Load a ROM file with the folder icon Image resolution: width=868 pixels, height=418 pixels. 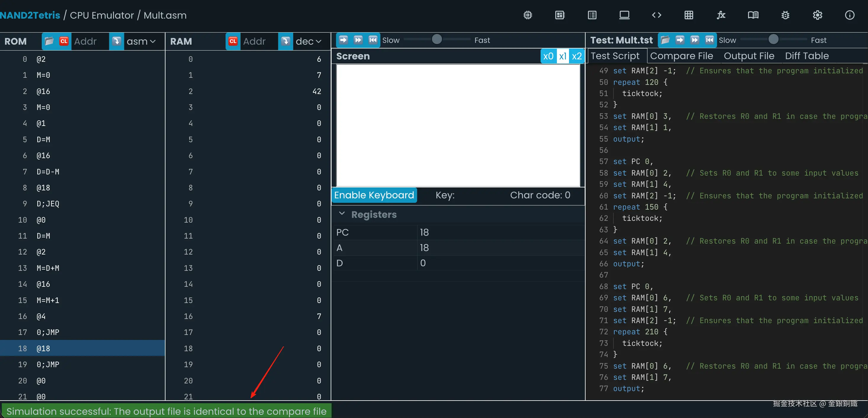(49, 41)
